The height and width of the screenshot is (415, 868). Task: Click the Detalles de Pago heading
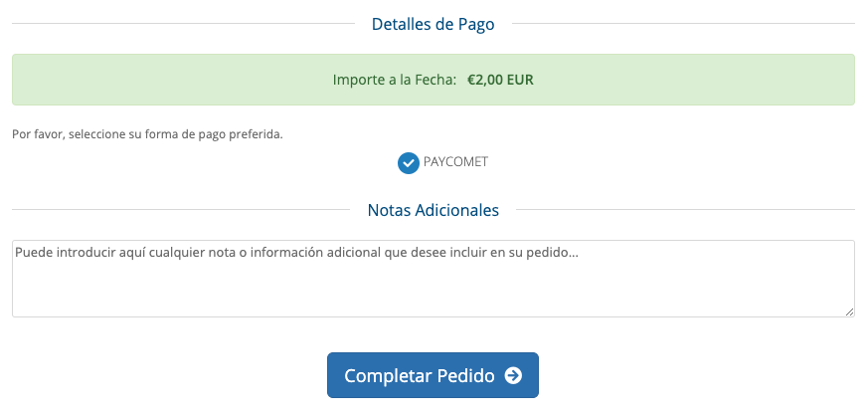point(433,24)
